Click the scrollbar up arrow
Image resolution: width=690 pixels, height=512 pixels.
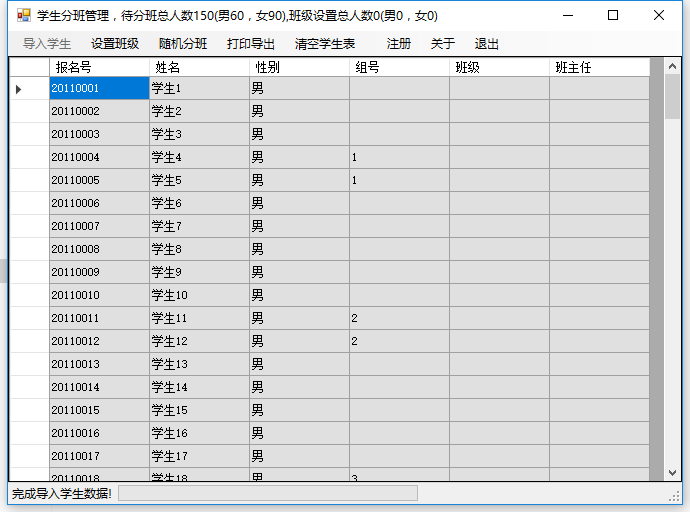672,66
